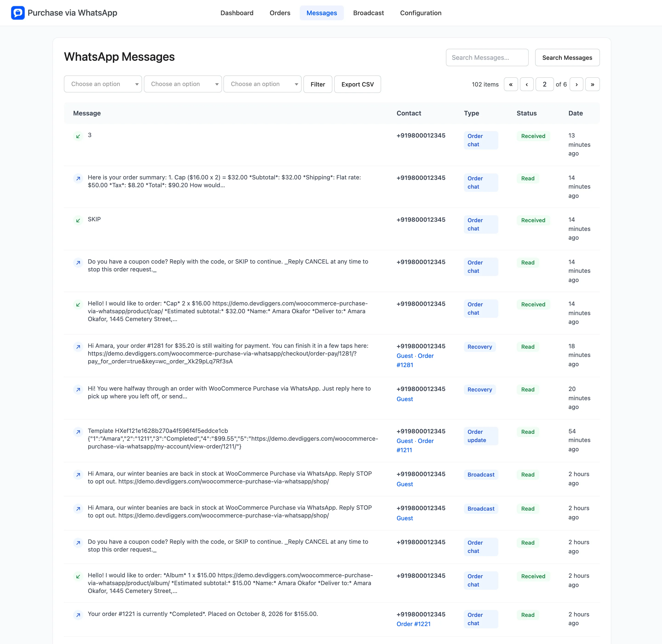
Task: Switch to the Orders tab
Action: (x=280, y=13)
